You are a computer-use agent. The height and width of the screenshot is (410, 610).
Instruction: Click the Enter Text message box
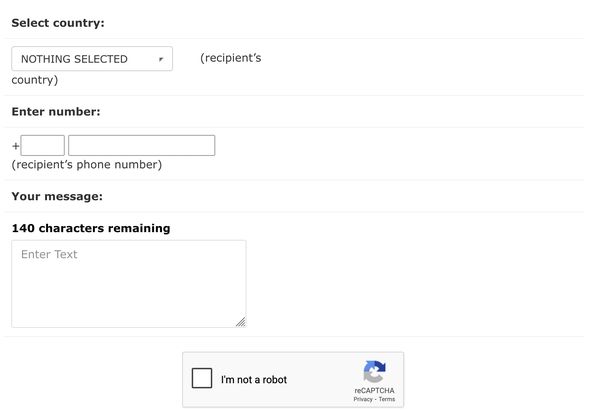pos(128,283)
